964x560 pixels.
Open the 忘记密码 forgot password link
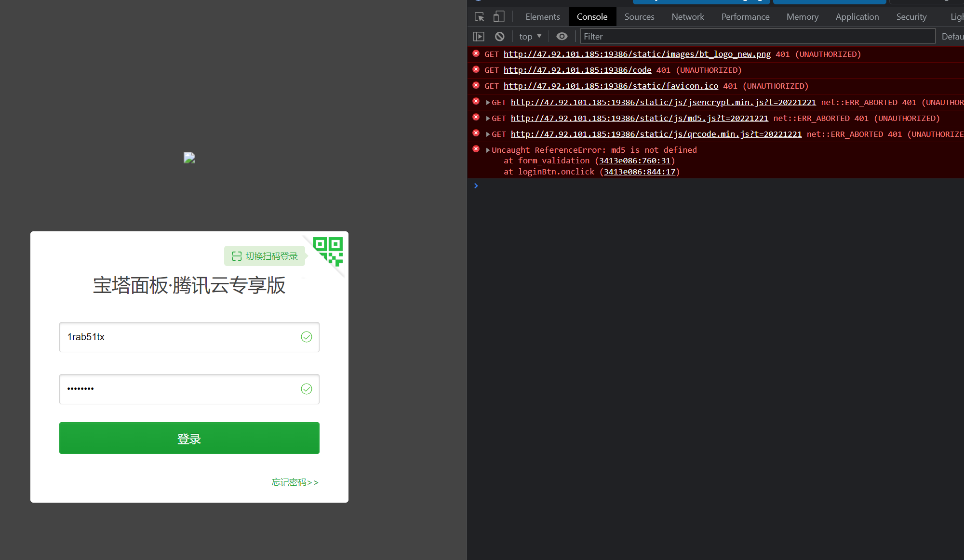[295, 482]
